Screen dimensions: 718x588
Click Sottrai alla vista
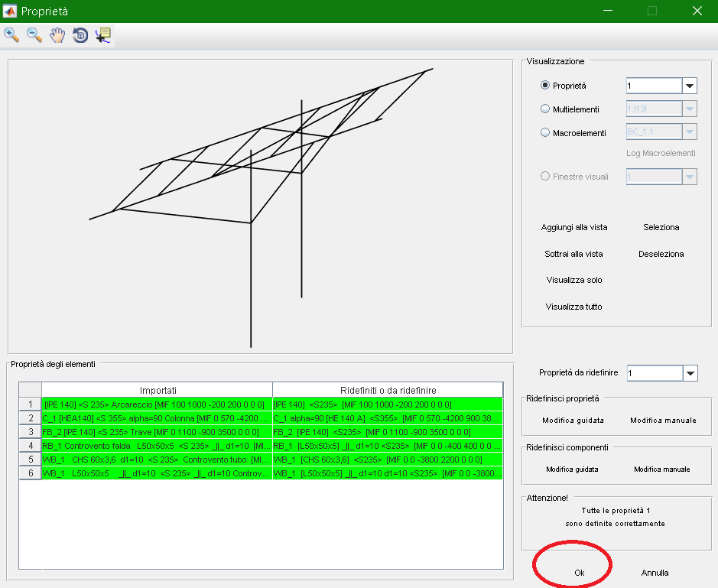tap(573, 254)
